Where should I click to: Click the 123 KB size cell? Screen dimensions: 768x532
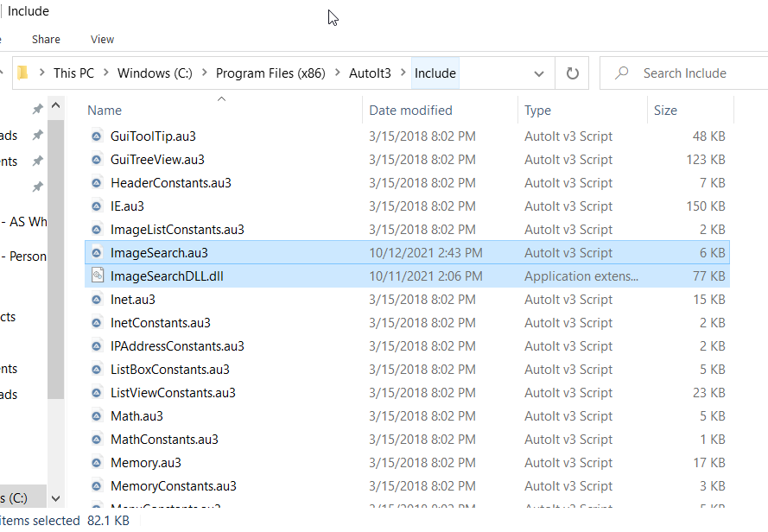tap(706, 160)
